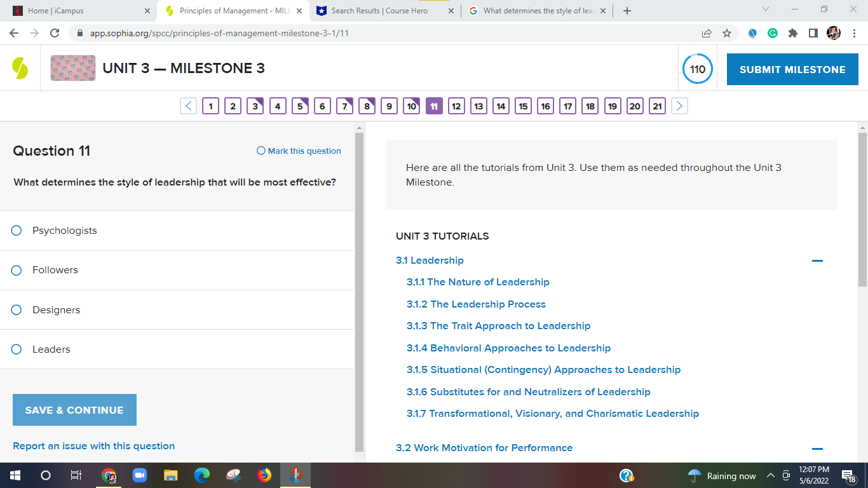The image size is (868, 488).
Task: Open tutorial 3.1.1 The Nature of Leadership
Action: point(478,282)
